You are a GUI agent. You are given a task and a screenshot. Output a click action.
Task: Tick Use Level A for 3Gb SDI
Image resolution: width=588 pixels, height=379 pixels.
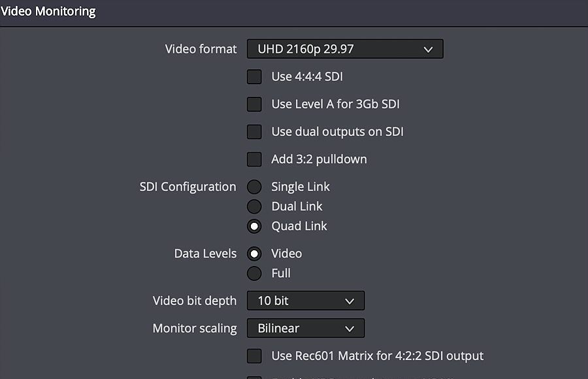point(254,105)
